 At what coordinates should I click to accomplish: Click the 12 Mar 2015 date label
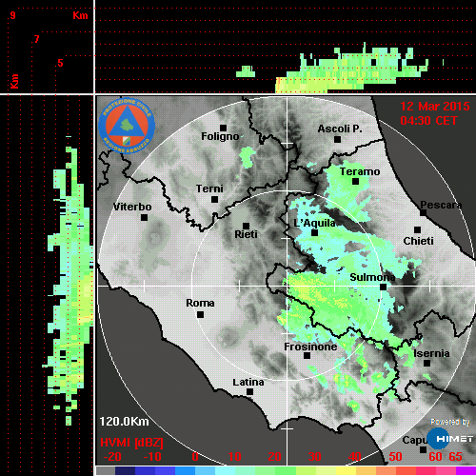(x=434, y=107)
